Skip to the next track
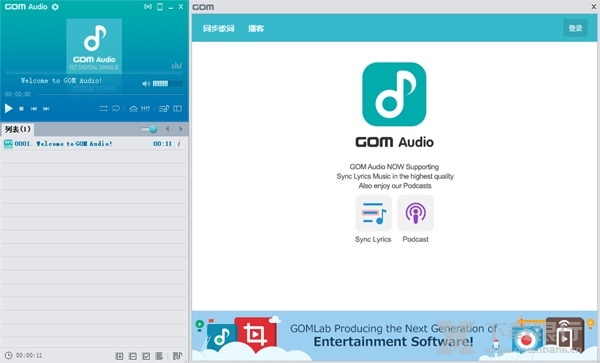 46,109
